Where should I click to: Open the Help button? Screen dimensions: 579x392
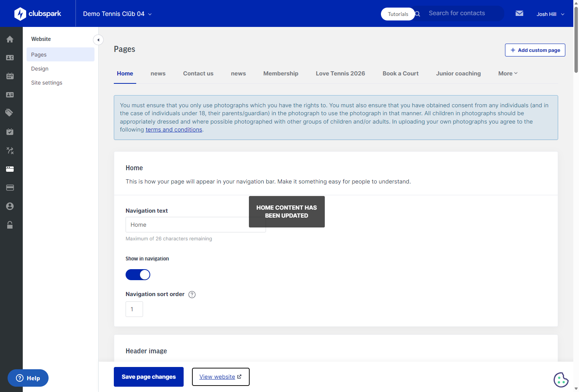[x=28, y=378]
